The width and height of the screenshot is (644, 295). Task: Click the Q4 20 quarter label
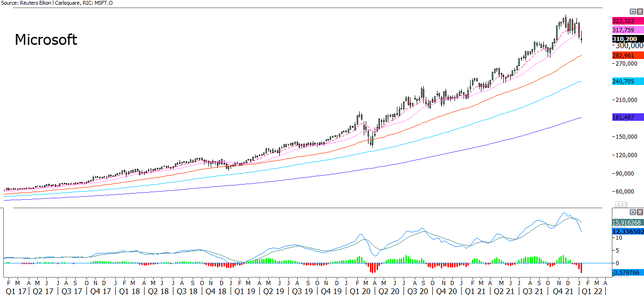point(447,291)
